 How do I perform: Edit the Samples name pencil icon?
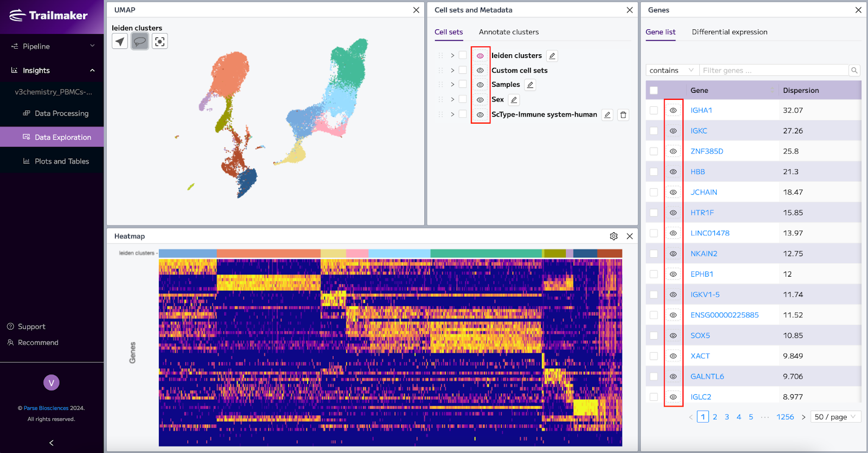coord(530,85)
